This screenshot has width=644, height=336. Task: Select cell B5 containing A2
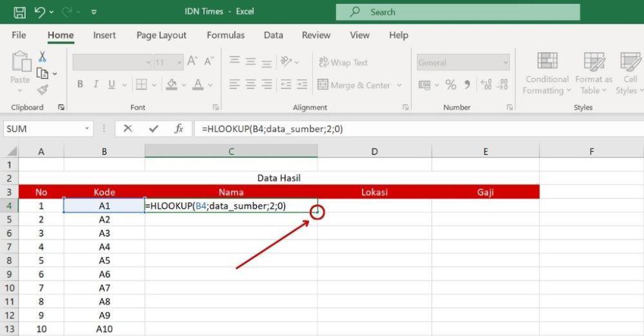coord(104,220)
